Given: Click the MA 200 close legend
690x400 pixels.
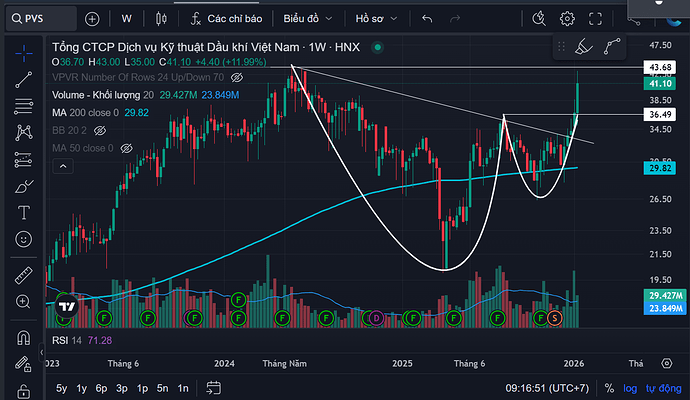Looking at the screenshot, I should (85, 113).
